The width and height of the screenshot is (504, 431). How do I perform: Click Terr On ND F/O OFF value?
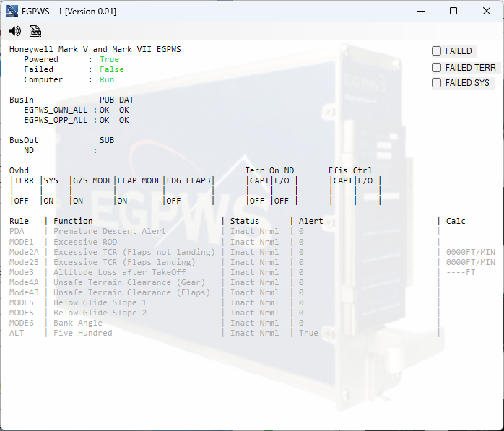click(x=281, y=201)
